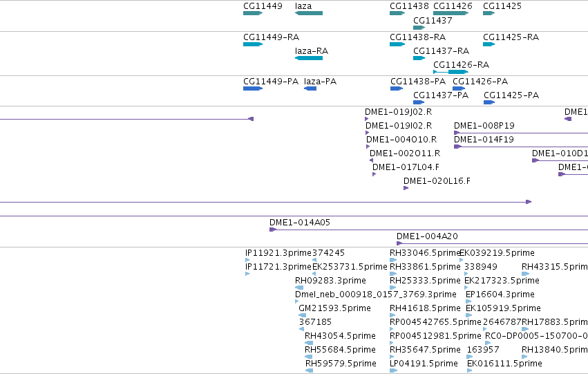Viewport: 588px width, 374px height.
Task: Click the CG11438-PA protein label
Action: (418, 82)
